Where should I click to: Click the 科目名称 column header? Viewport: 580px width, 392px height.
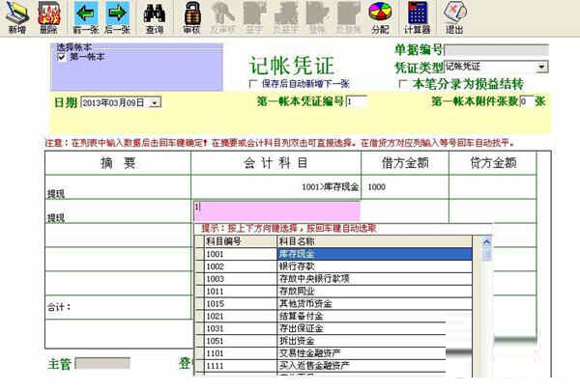pyautogui.click(x=374, y=241)
